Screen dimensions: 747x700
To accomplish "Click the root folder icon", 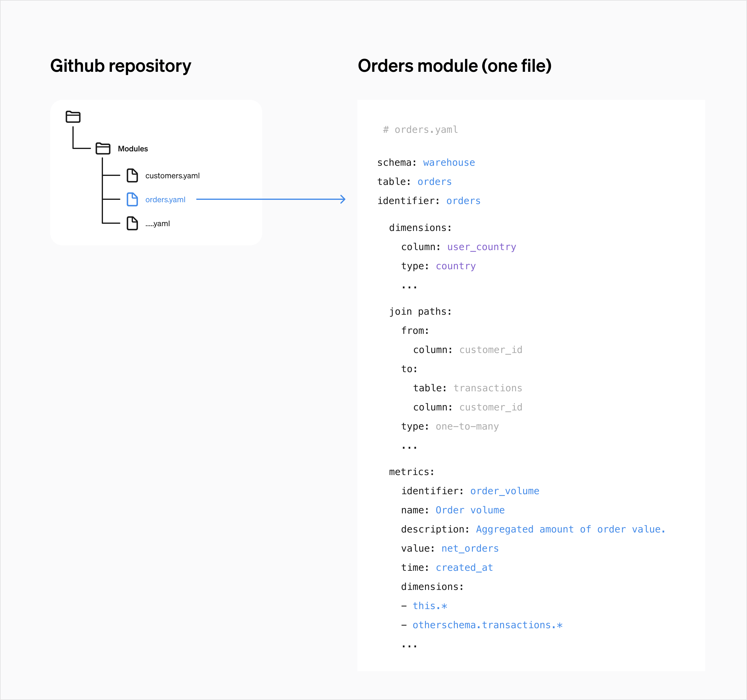I will tap(73, 117).
